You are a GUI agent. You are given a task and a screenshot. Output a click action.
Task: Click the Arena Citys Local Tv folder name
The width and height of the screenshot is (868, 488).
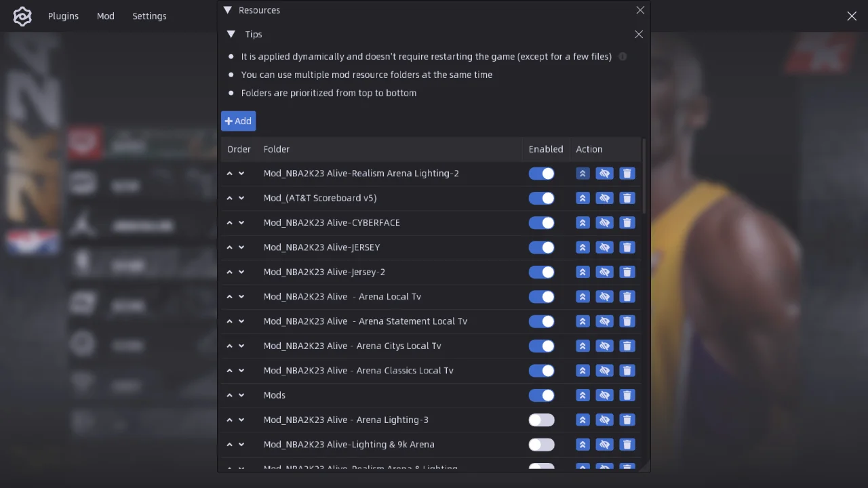point(353,346)
